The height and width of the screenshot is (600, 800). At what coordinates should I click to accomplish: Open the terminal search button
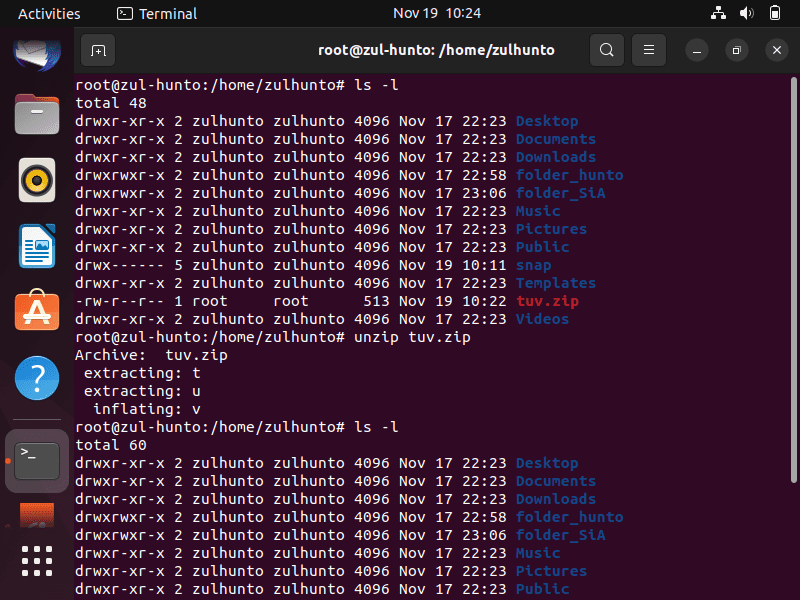coord(607,50)
